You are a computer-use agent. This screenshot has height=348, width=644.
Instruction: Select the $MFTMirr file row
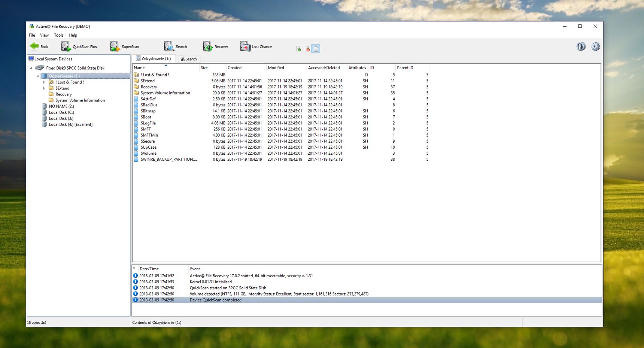coord(281,135)
